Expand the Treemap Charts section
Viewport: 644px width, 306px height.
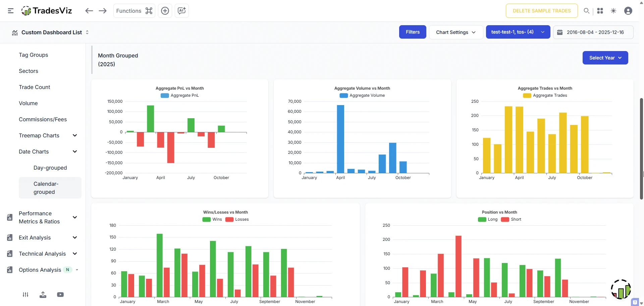[x=48, y=135]
